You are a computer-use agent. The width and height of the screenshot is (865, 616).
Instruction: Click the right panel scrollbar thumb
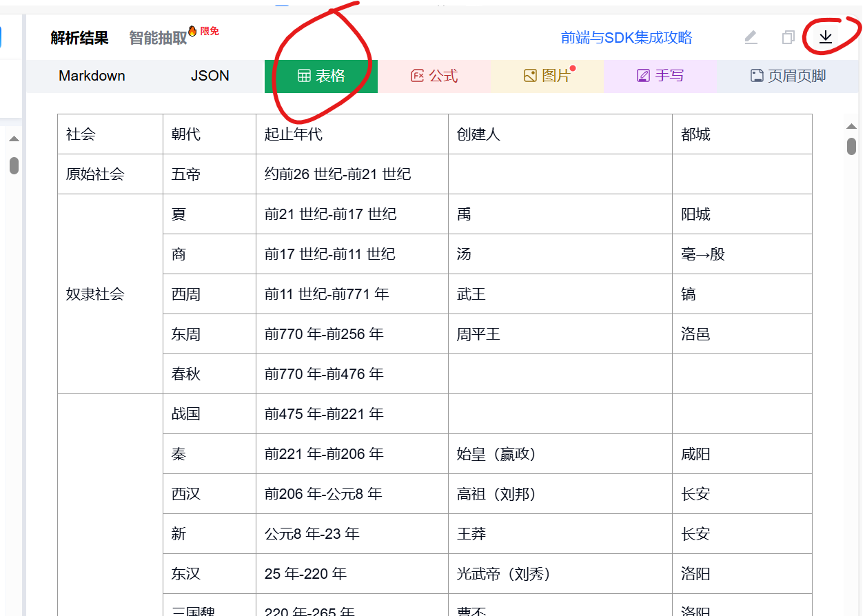click(851, 146)
